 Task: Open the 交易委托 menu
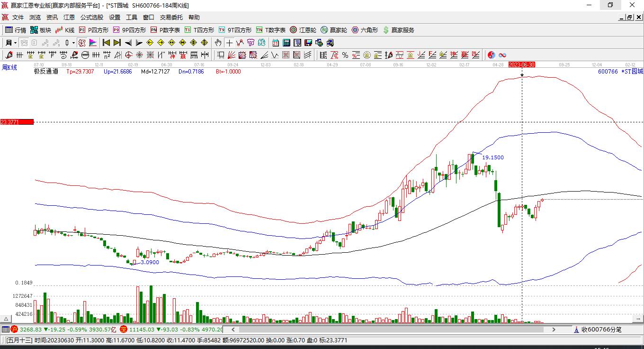(171, 18)
